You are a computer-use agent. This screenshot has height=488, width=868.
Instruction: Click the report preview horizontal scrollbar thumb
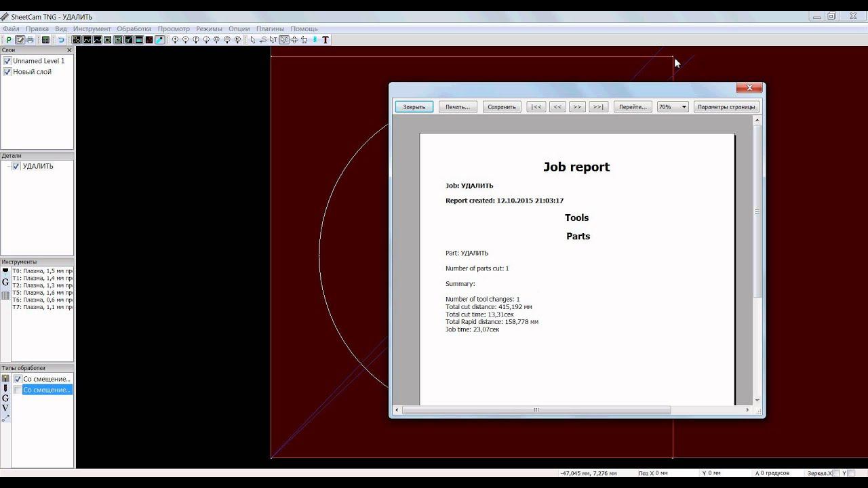point(536,410)
